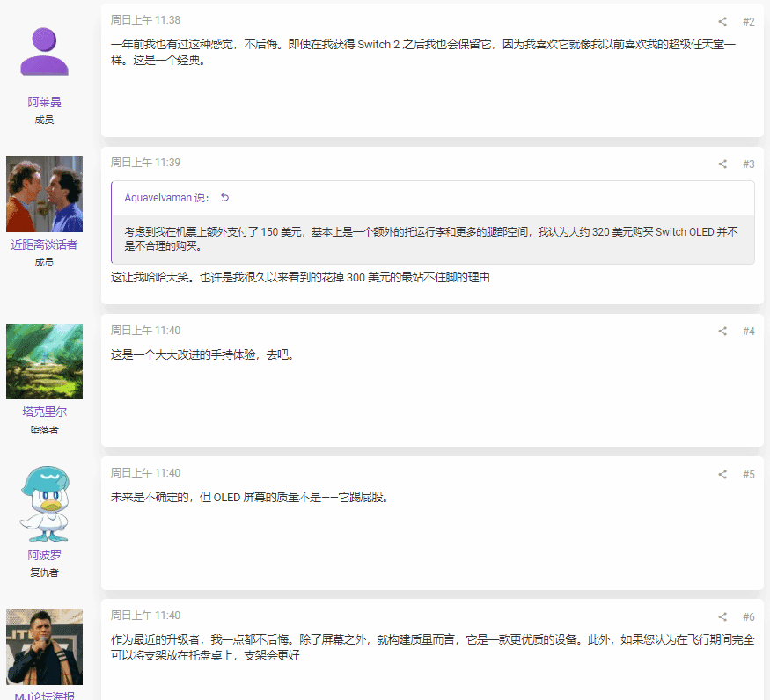Open username link 塔克里尔
770x700 pixels.
click(44, 412)
